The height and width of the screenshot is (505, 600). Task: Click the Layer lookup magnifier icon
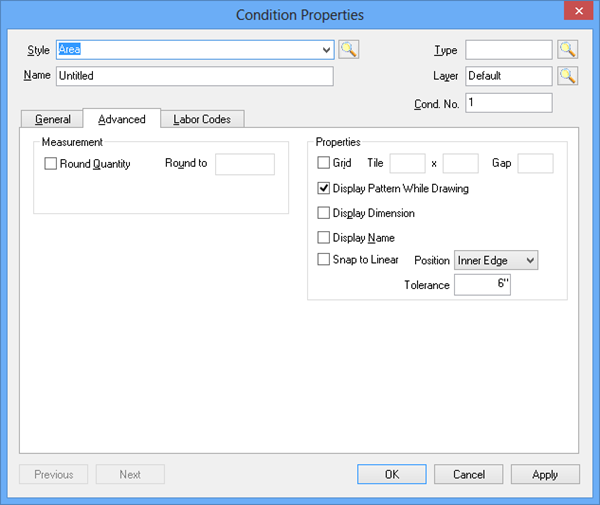pos(567,76)
